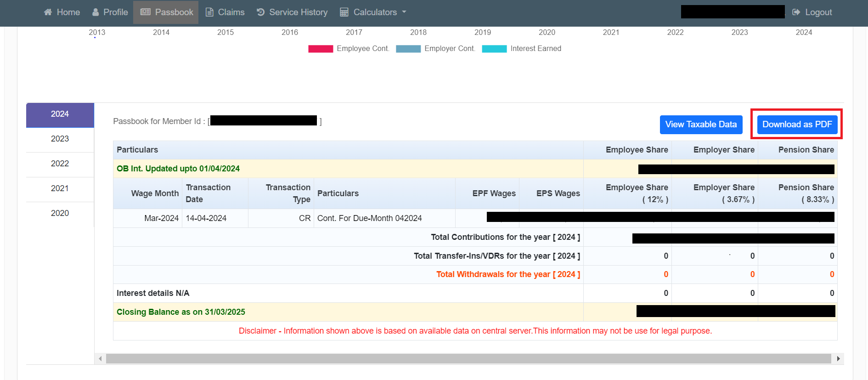
Task: Click the Download as PDF button
Action: click(x=797, y=125)
